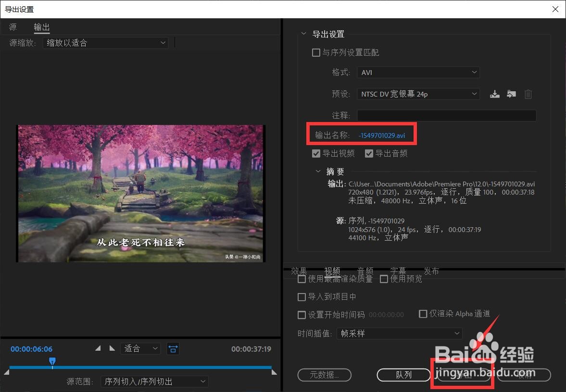Screen dimensions: 566x392
Task: Enable 导入到项目中 checkbox
Action: point(302,297)
